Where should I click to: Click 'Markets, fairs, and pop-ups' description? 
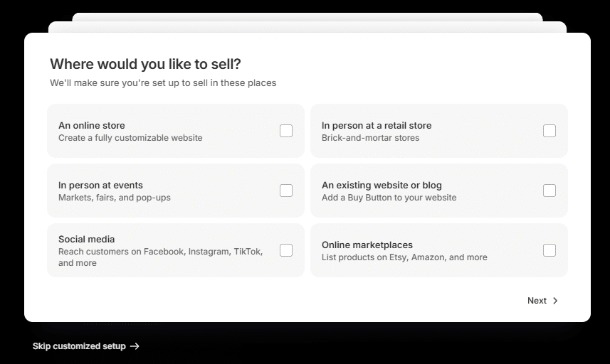pyautogui.click(x=115, y=198)
